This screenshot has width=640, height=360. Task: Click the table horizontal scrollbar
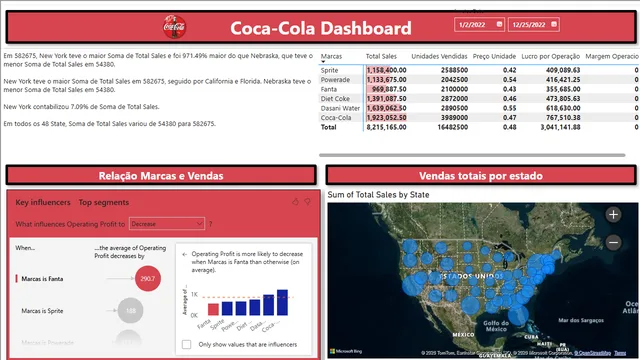point(472,155)
